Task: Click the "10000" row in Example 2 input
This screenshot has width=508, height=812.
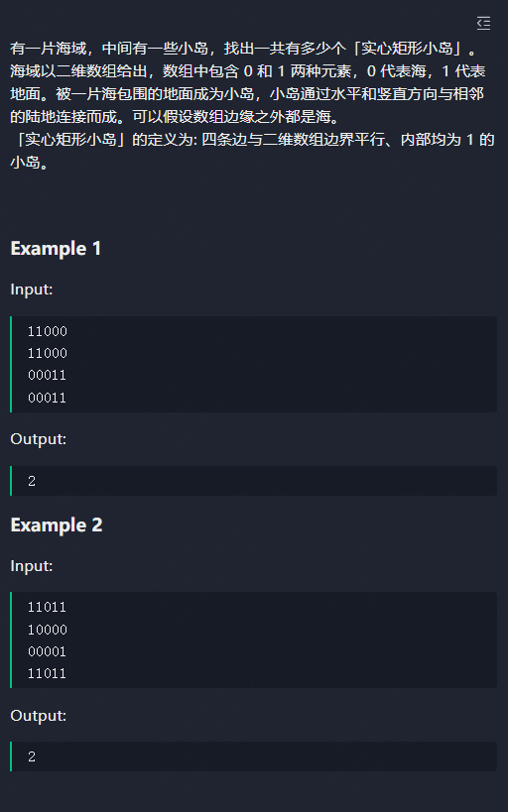Action: 48,630
